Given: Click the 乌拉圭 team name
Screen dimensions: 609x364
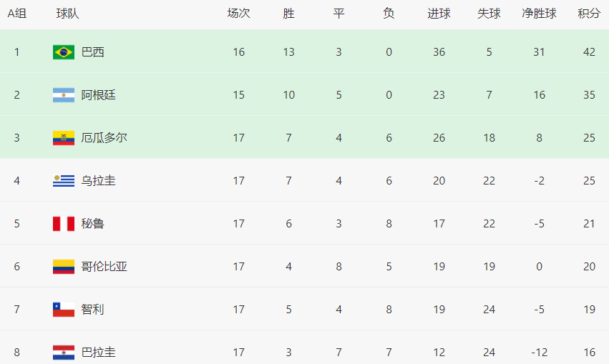Looking at the screenshot, I should pyautogui.click(x=98, y=181).
